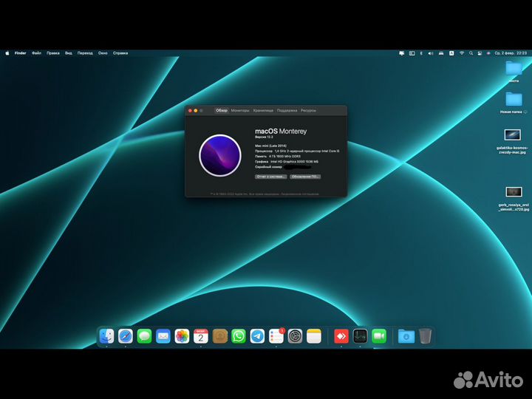Select galaktika-kosmos-zvezdy-mac.jpg file
This screenshot has width=532, height=399.
click(512, 141)
